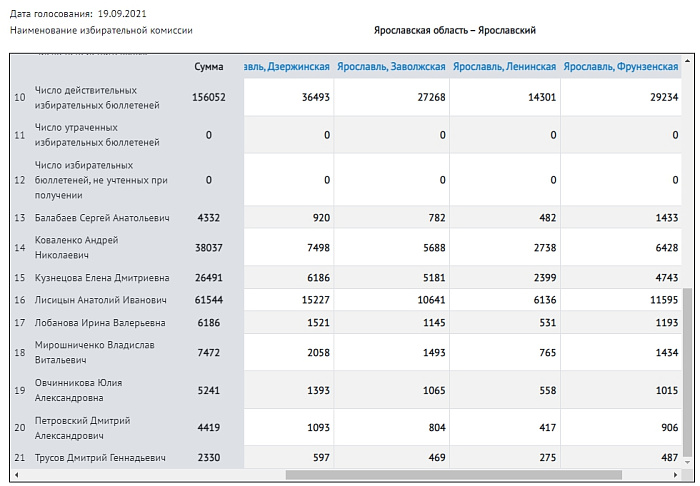Screen dimensions: 700x486
Task: Click the Дзержинская value 15227
Action: 316,300
